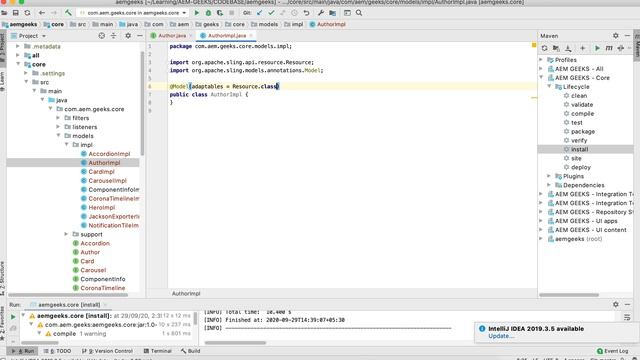Click the Git update project arrow icon

259,13
